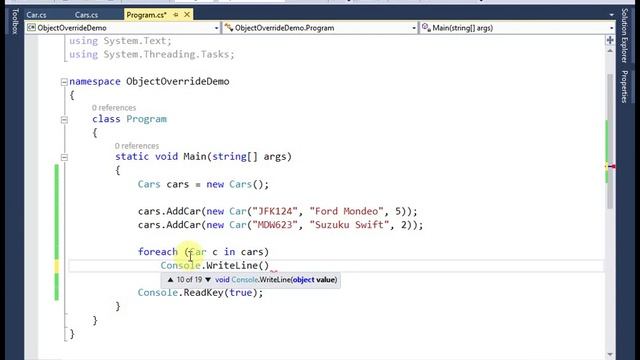Click the "Cars cars = new Cars();" line
The width and height of the screenshot is (640, 360).
[203, 184]
